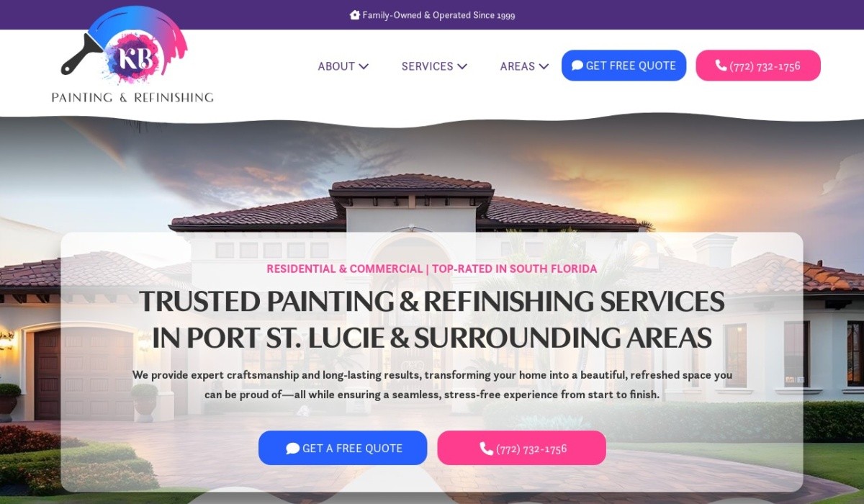Click the GET A FREE QUOTE hero button
This screenshot has height=504, width=864.
343,448
